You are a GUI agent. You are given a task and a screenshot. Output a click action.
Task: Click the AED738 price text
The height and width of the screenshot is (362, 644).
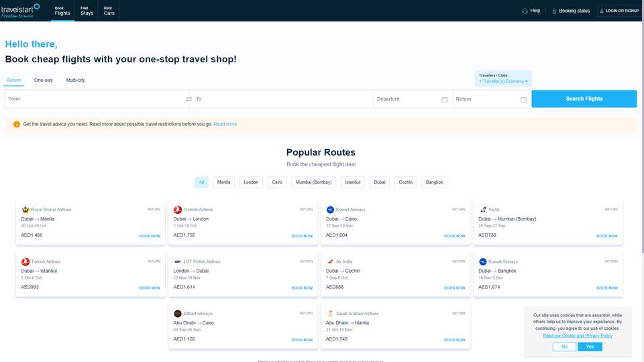[487, 235]
